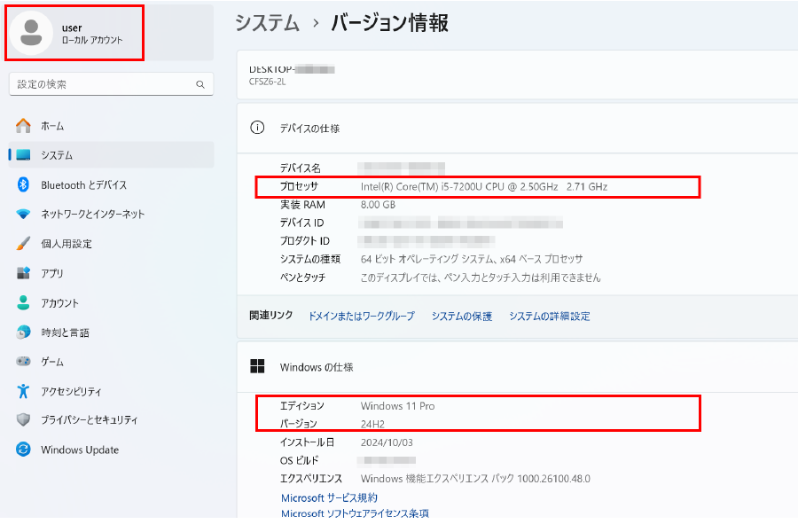This screenshot has width=798, height=532.
Task: Click the privacy shield icon
Action: pyautogui.click(x=23, y=419)
